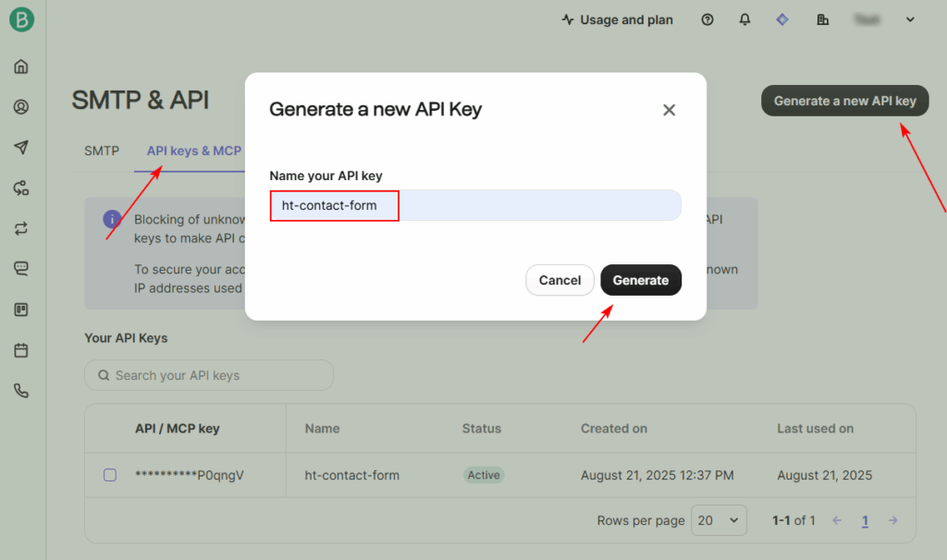Open Contacts icon in the sidebar
Viewport: 947px width, 560px height.
pyautogui.click(x=21, y=107)
